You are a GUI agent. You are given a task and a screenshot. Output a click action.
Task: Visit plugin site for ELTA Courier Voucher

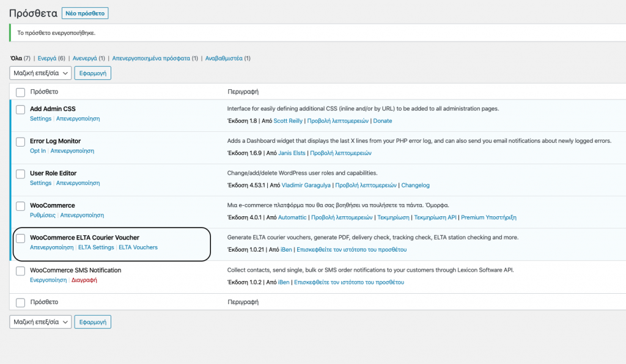click(352, 250)
